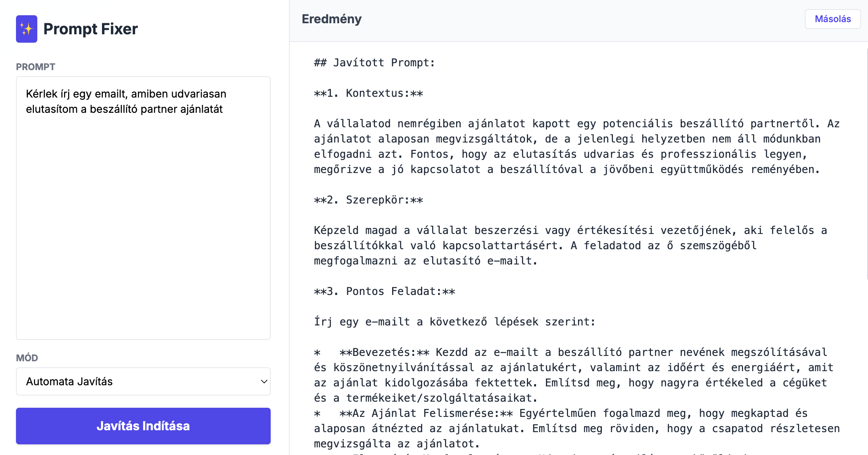This screenshot has height=455, width=868.
Task: Click the purple sparkle Prompt Fixer logo
Action: tap(26, 29)
